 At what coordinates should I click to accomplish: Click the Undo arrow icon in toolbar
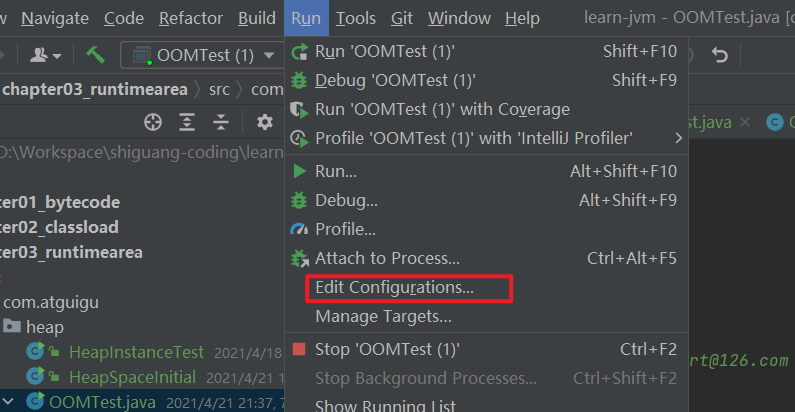pos(719,54)
